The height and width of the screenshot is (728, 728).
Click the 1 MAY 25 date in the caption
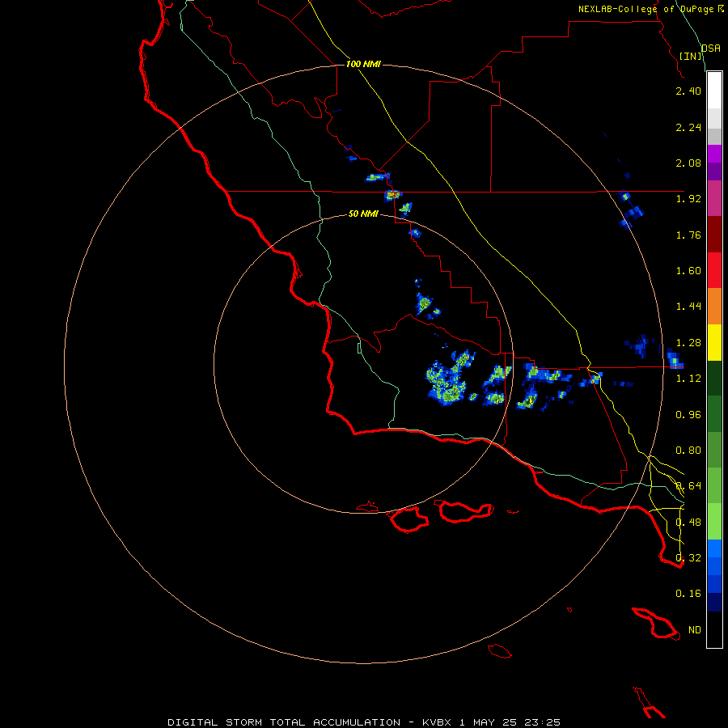point(488,722)
